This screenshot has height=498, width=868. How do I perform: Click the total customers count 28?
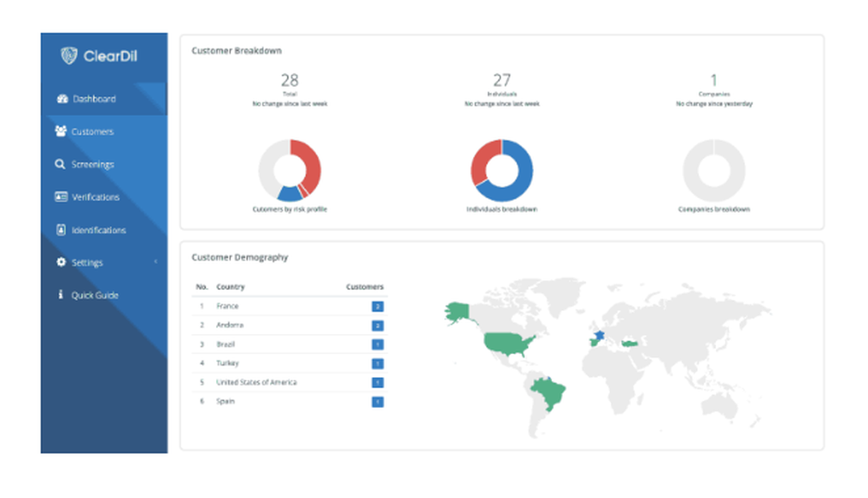coord(290,80)
